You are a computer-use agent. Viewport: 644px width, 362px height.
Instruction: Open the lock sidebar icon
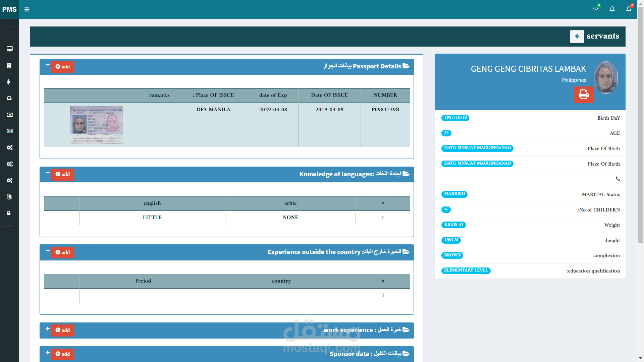coord(9,213)
